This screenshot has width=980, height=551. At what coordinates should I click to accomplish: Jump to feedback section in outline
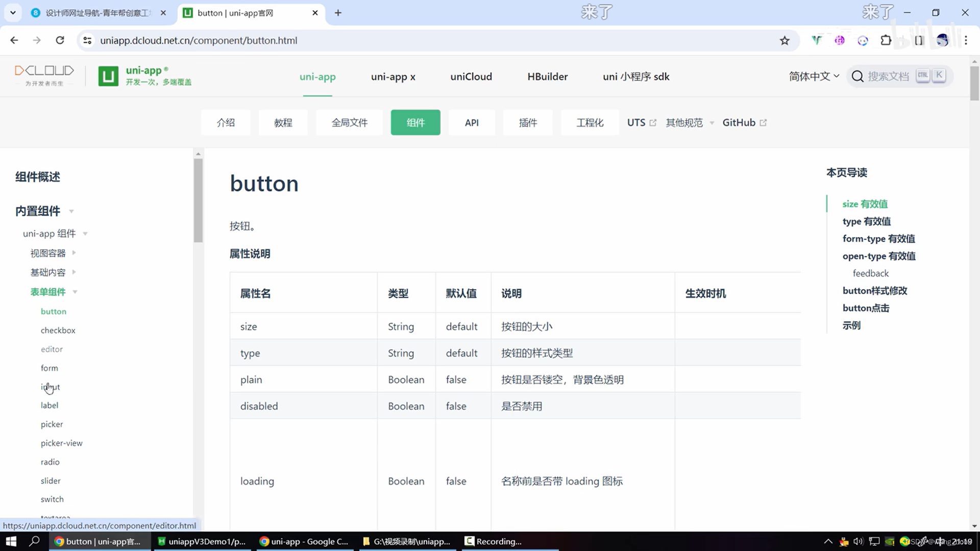point(871,273)
